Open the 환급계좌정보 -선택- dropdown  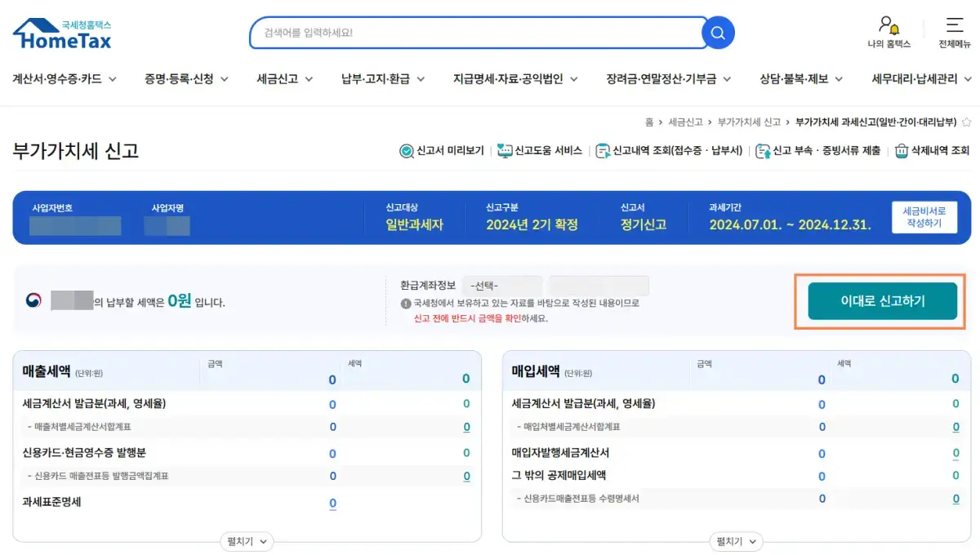[501, 286]
